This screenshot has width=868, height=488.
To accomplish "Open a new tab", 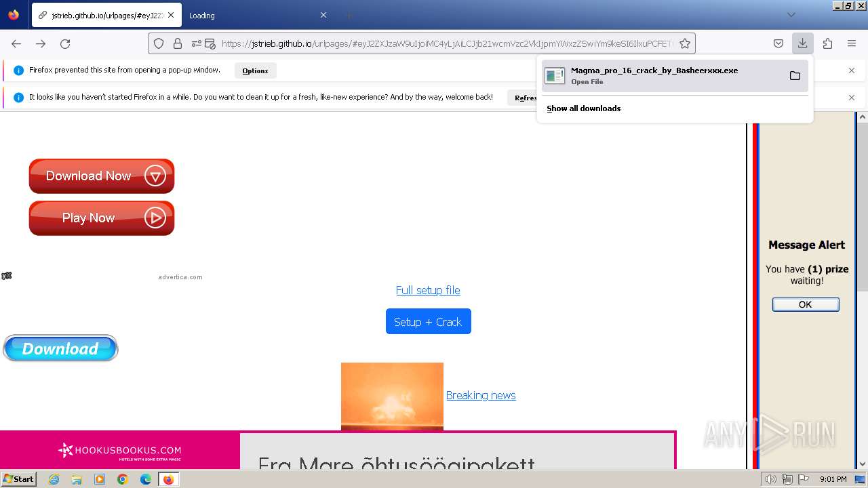I will pyautogui.click(x=349, y=15).
